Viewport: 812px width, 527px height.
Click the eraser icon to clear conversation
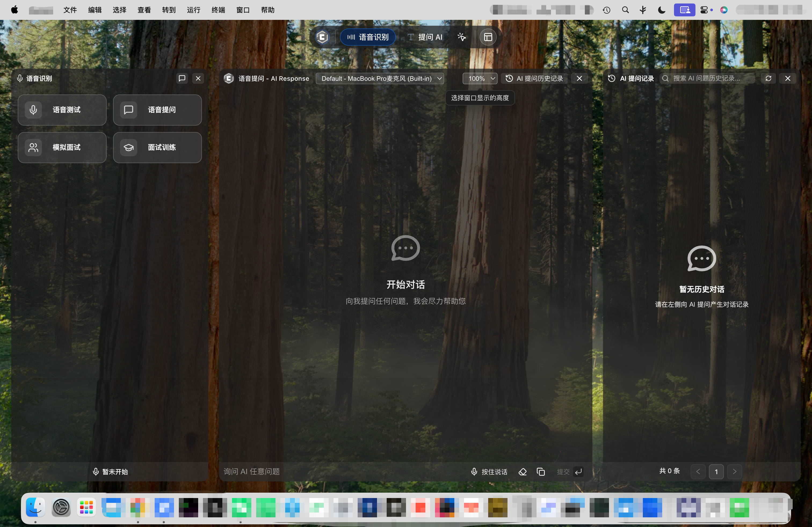click(x=522, y=472)
